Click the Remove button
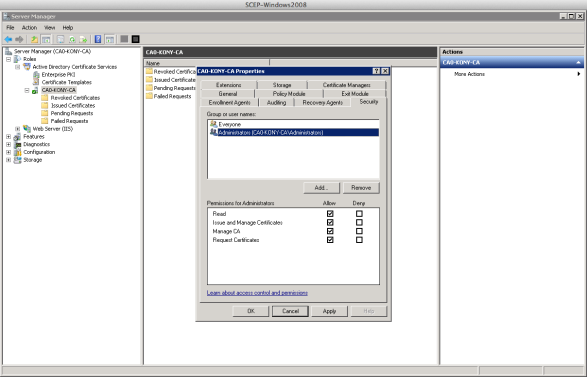The image size is (587, 377). pos(361,188)
